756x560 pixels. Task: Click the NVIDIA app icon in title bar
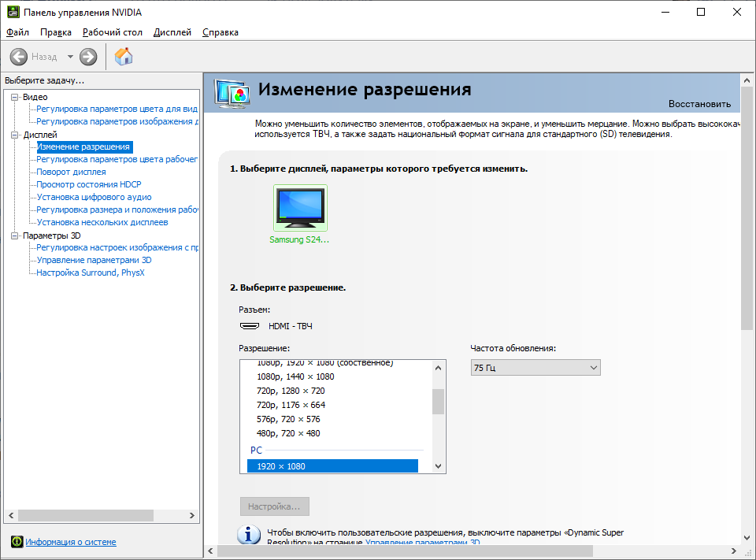click(x=13, y=12)
